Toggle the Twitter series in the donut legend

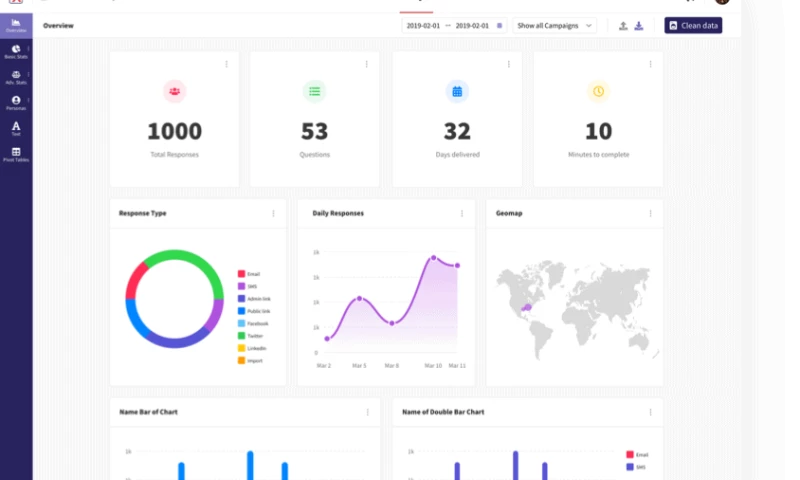pos(252,336)
